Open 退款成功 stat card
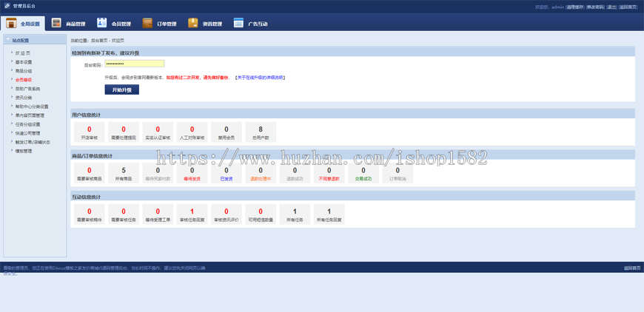This screenshot has width=644, height=312. click(x=295, y=173)
